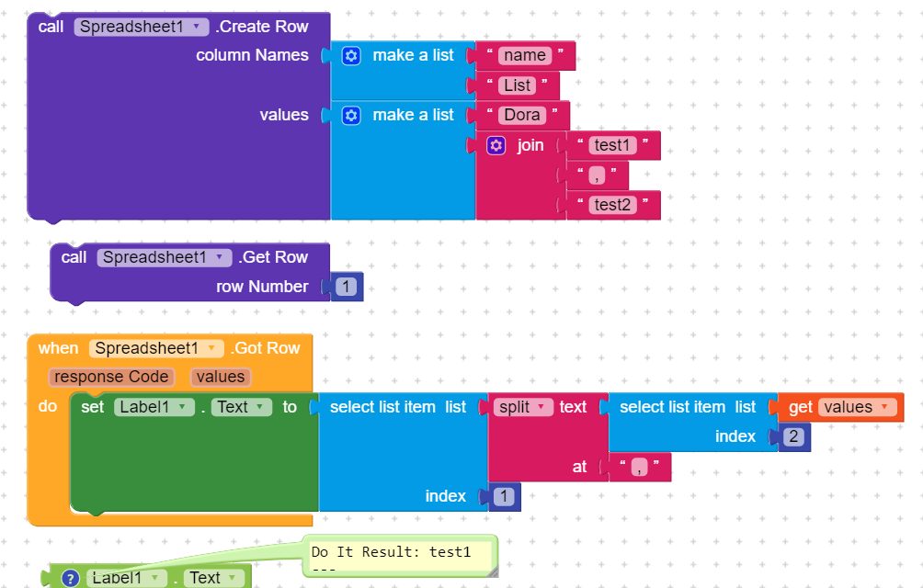
Task: Open Spreadsheet1 dropdown in Create Row block
Action: (x=142, y=27)
